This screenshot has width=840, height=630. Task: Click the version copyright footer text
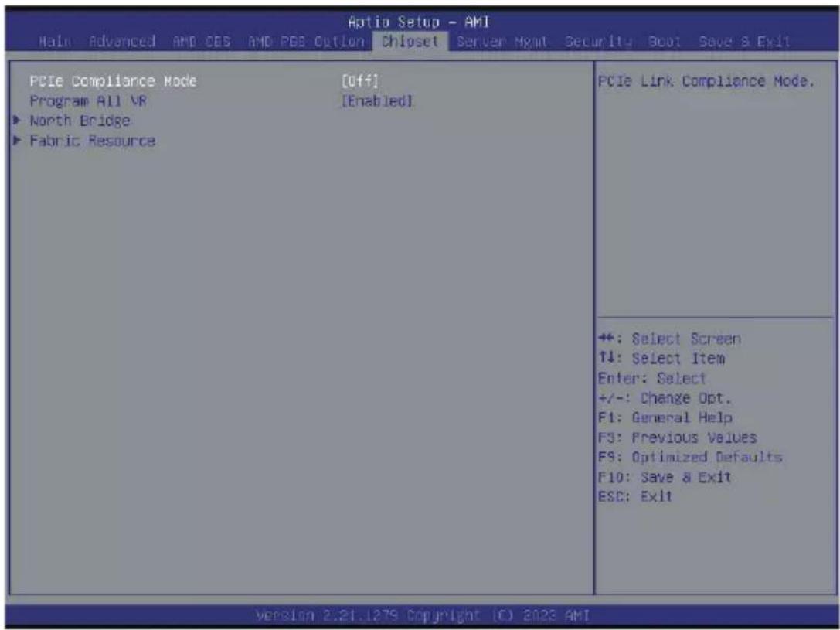tap(423, 615)
